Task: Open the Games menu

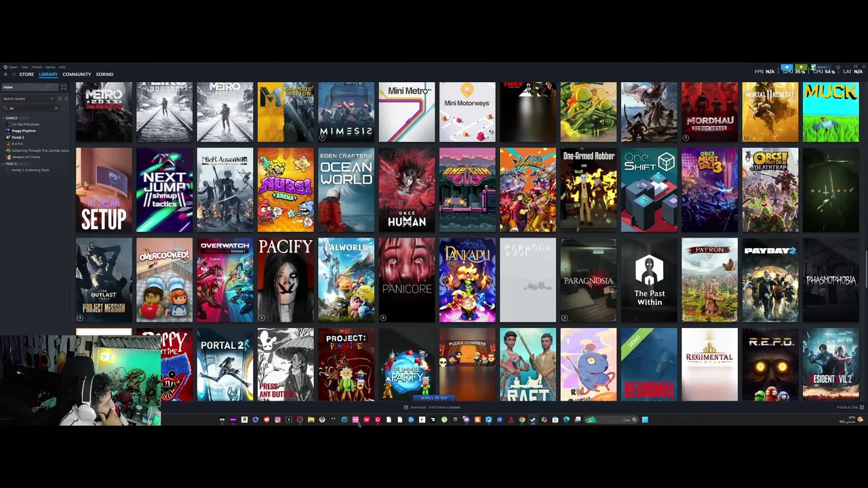Action: click(x=50, y=67)
